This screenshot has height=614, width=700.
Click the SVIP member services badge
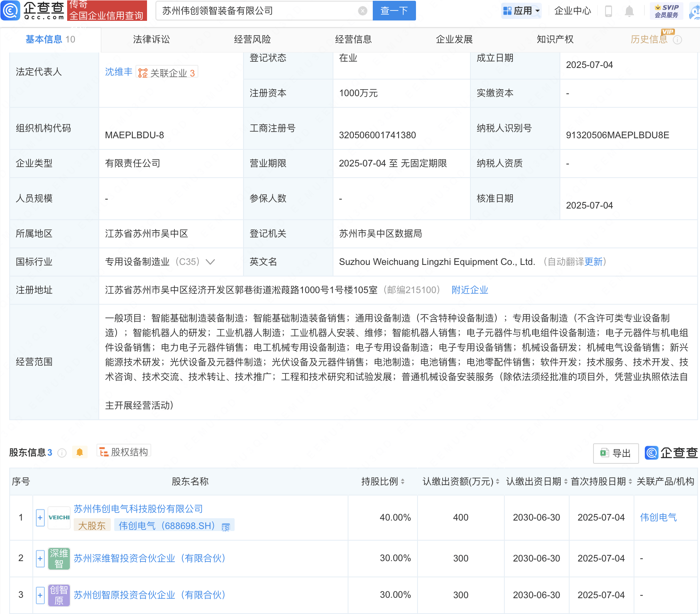coord(666,11)
